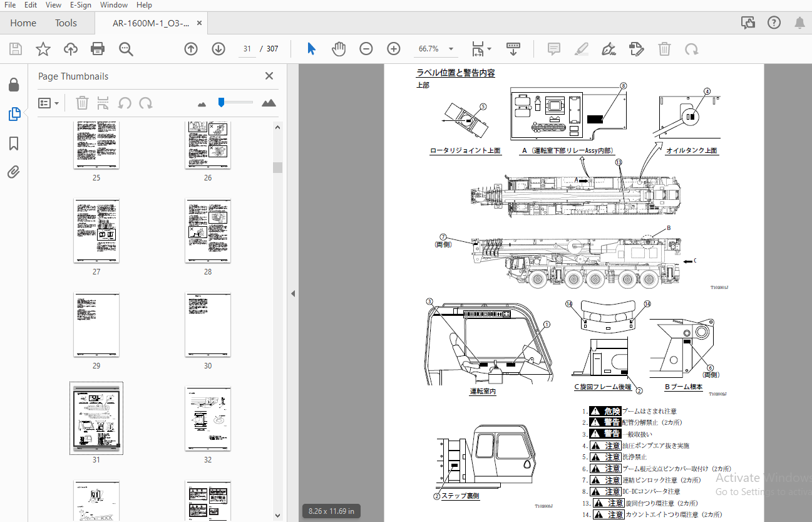Select page 32 thumbnail
Viewport: 812px width, 522px height.
pos(208,419)
